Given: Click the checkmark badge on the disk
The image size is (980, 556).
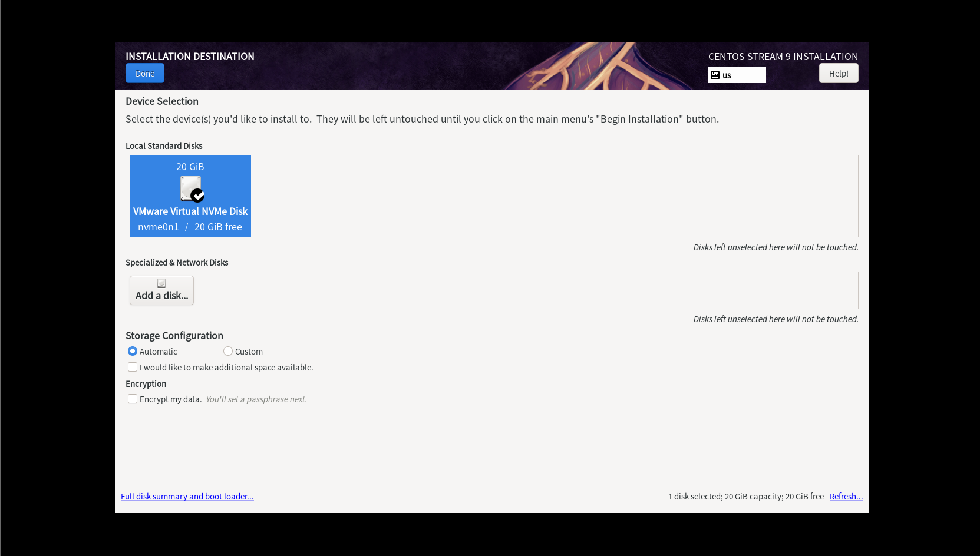Looking at the screenshot, I should pos(198,196).
